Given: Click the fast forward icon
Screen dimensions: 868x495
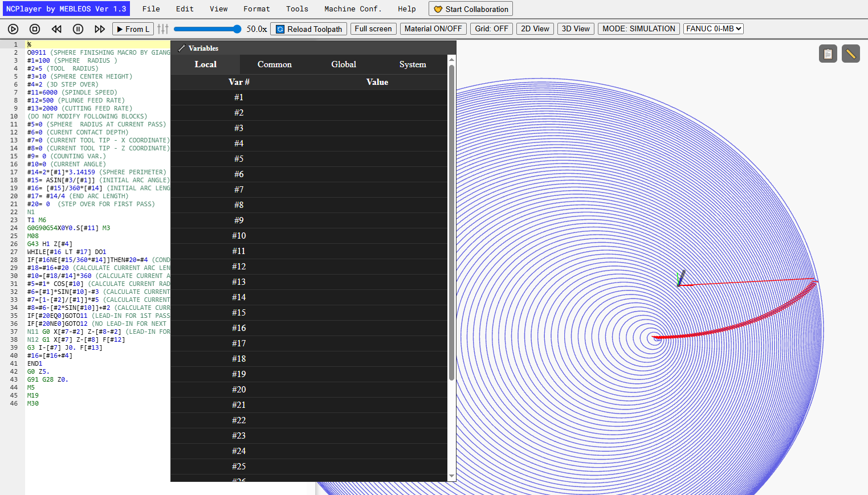Looking at the screenshot, I should [x=100, y=29].
